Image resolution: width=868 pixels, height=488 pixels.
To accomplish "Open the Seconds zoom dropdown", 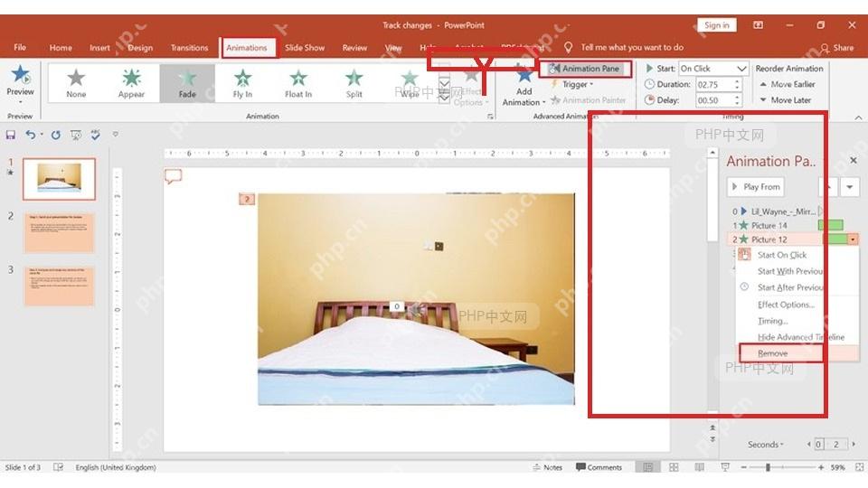I will coord(766,445).
